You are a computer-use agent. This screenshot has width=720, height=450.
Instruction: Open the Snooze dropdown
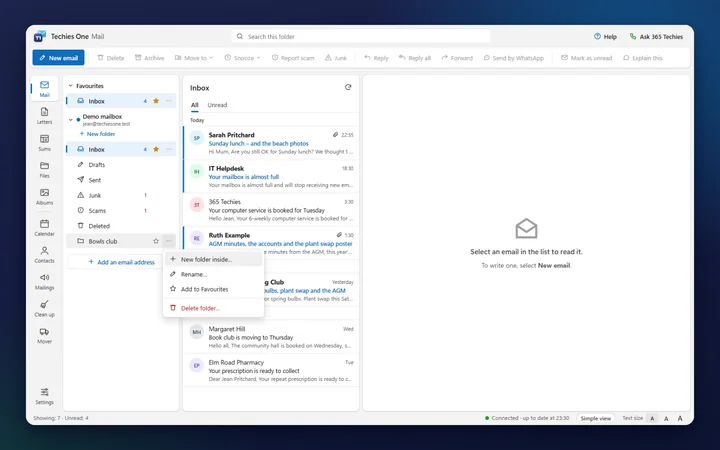[242, 58]
